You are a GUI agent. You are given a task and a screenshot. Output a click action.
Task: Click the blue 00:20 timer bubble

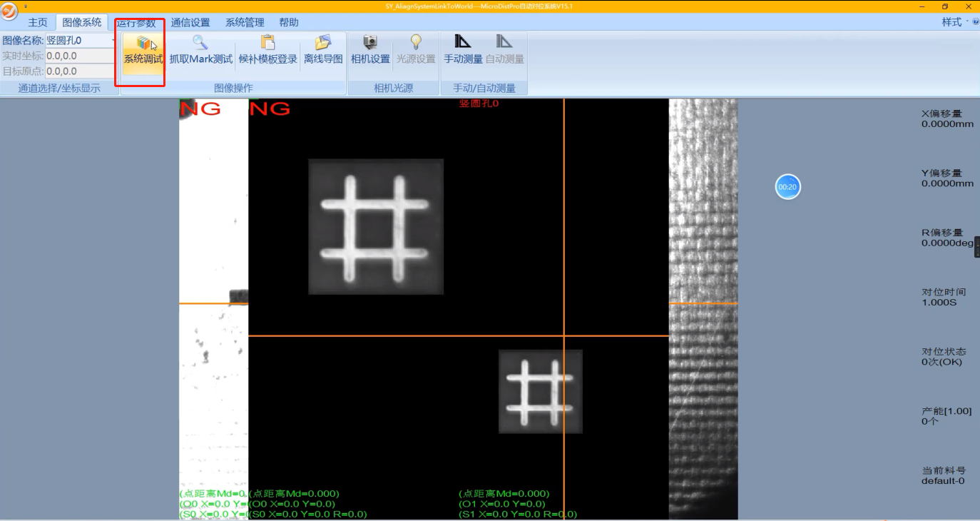click(787, 187)
